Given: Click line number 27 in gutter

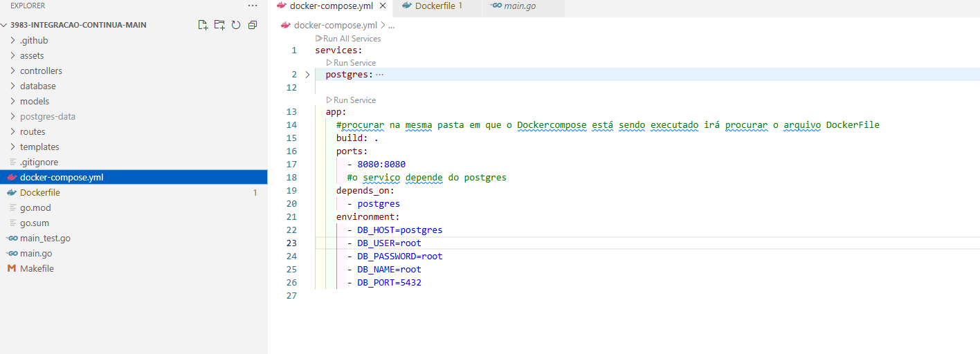Looking at the screenshot, I should (291, 296).
